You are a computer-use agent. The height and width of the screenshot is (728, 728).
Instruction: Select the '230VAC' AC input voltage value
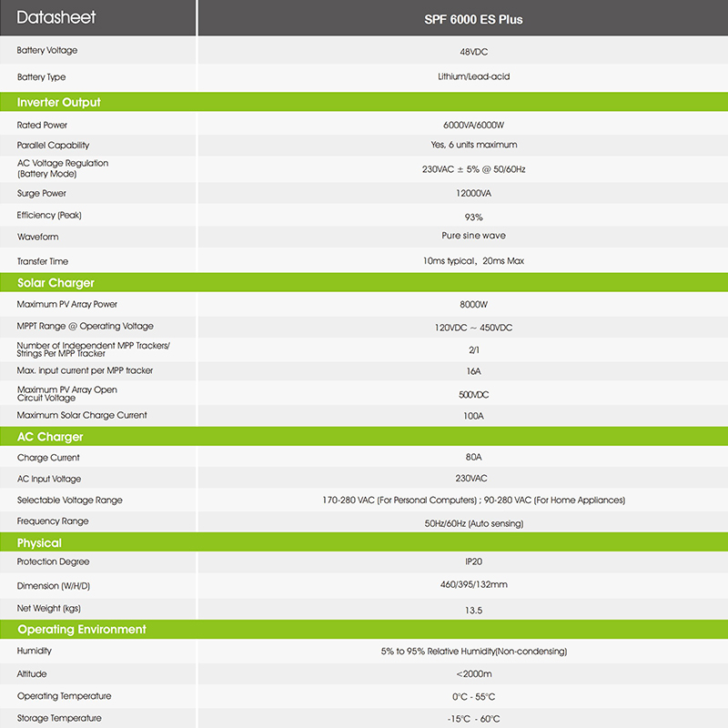click(471, 479)
